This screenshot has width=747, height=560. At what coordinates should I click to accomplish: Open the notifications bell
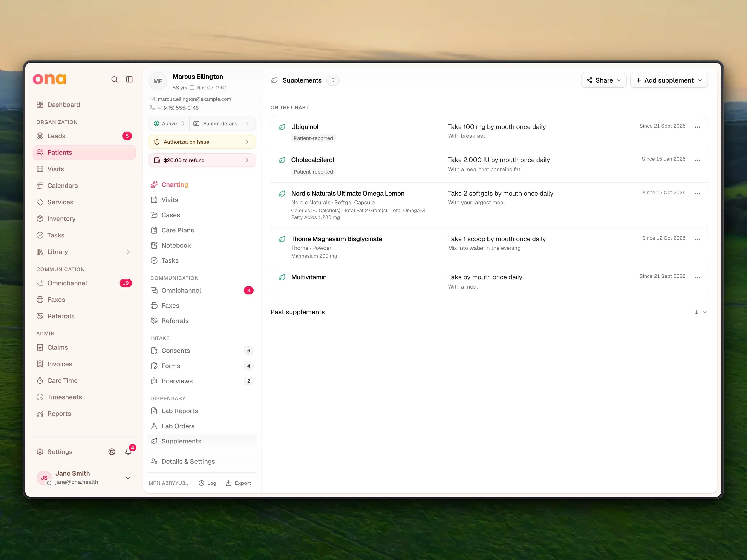tap(128, 452)
